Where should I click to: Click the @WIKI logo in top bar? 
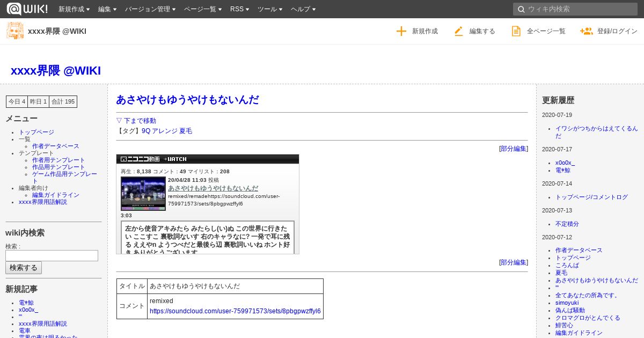click(x=27, y=9)
